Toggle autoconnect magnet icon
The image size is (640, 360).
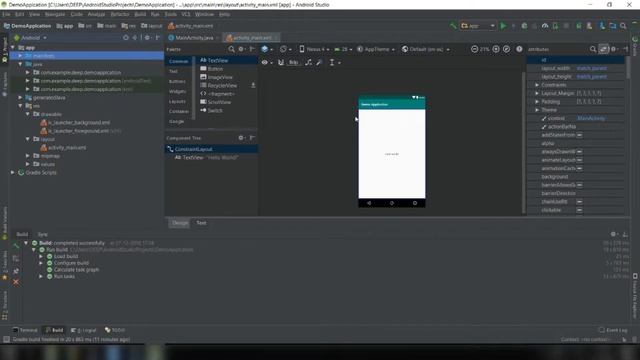point(281,62)
